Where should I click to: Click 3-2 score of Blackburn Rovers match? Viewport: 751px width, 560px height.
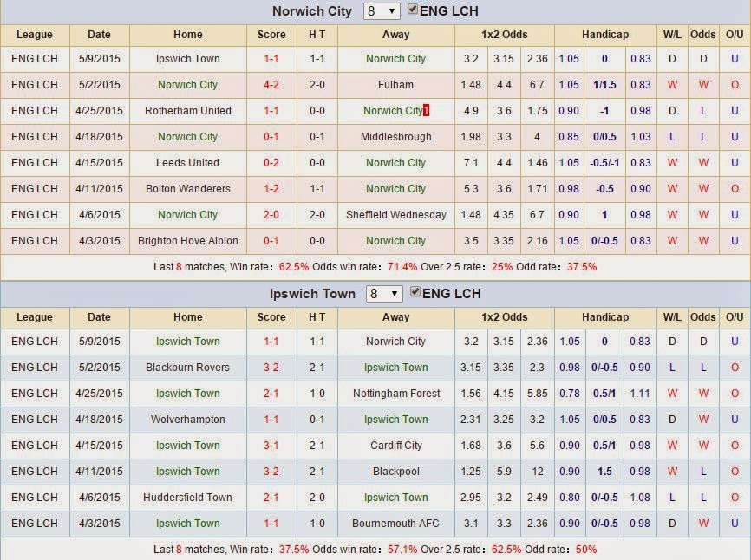point(271,367)
